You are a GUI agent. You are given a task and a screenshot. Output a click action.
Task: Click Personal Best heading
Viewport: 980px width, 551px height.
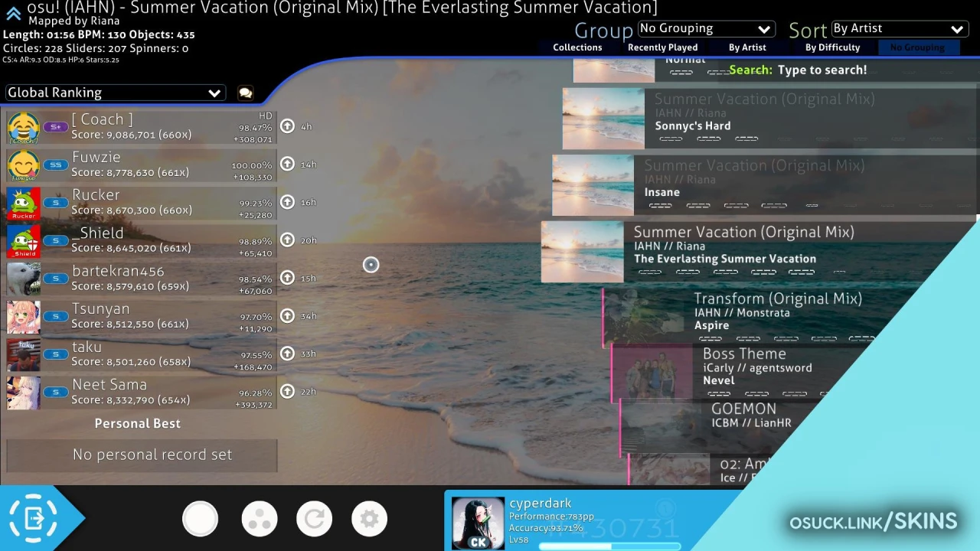[x=138, y=423]
